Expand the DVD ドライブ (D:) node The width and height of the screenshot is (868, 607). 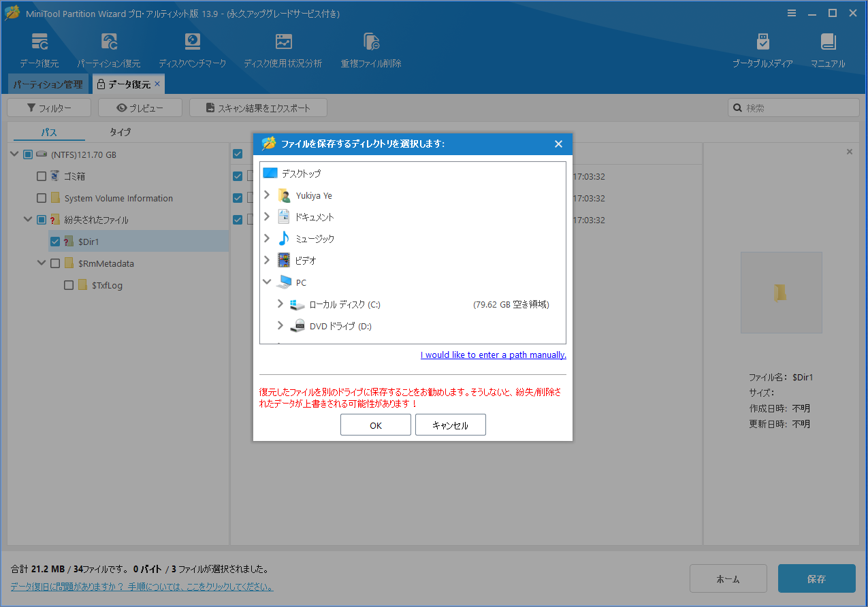pyautogui.click(x=280, y=326)
